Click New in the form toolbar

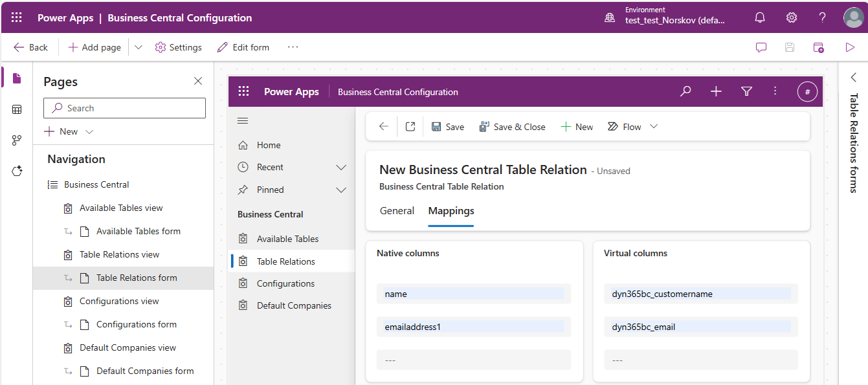[576, 127]
